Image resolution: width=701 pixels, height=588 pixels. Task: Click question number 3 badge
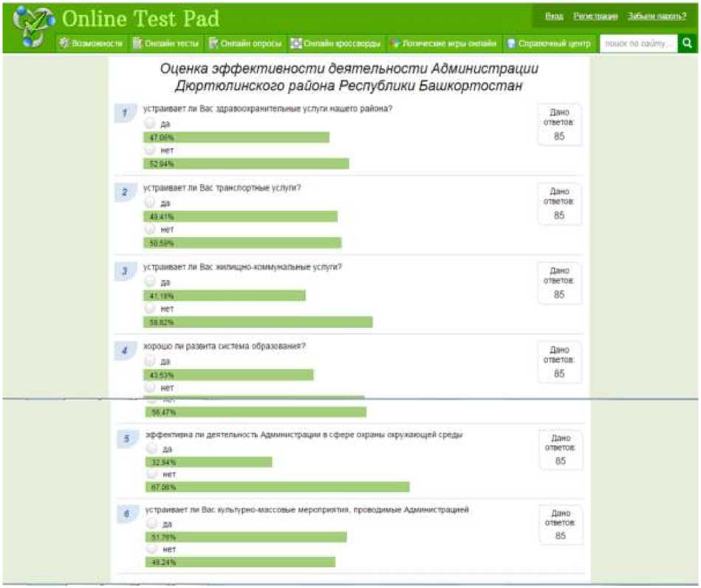pyautogui.click(x=125, y=271)
